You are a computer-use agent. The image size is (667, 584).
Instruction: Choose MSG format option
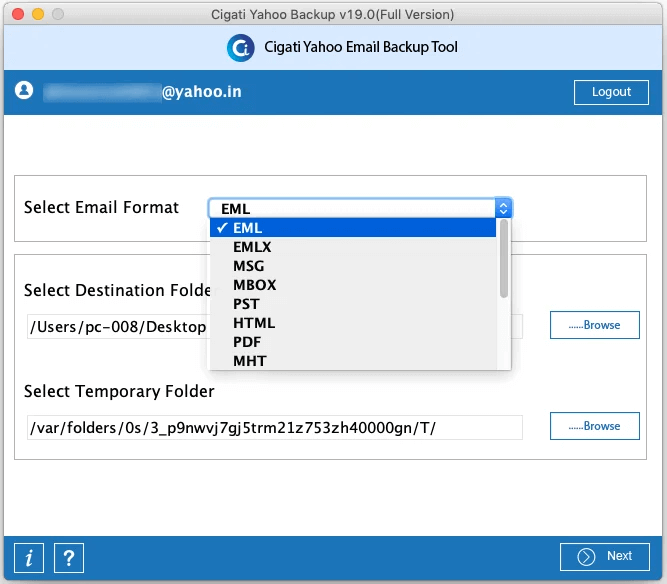(x=353, y=266)
